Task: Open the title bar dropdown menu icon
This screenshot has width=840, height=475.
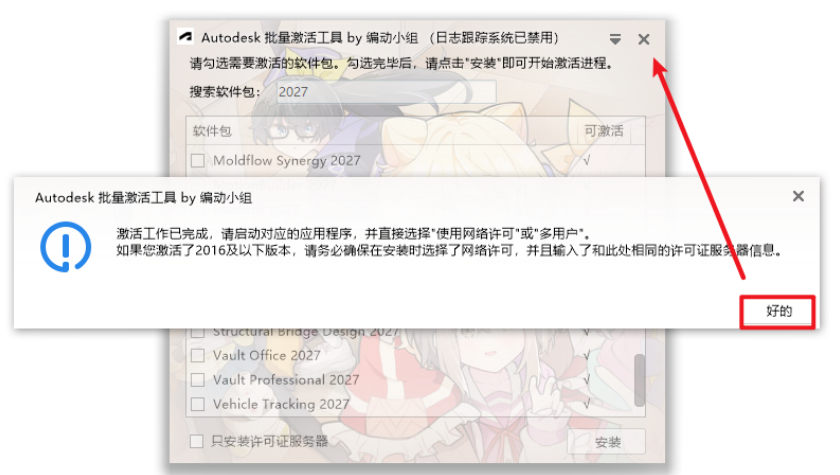Action: [615, 39]
